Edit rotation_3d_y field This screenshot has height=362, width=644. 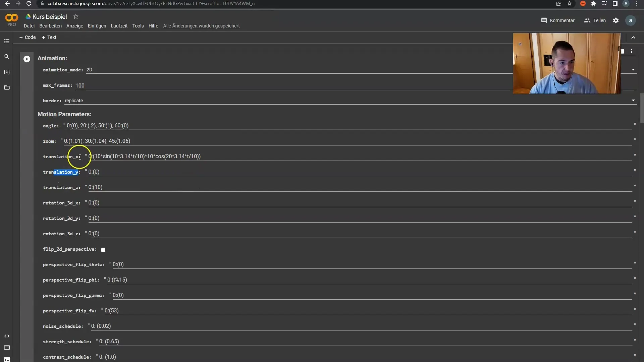tap(360, 218)
